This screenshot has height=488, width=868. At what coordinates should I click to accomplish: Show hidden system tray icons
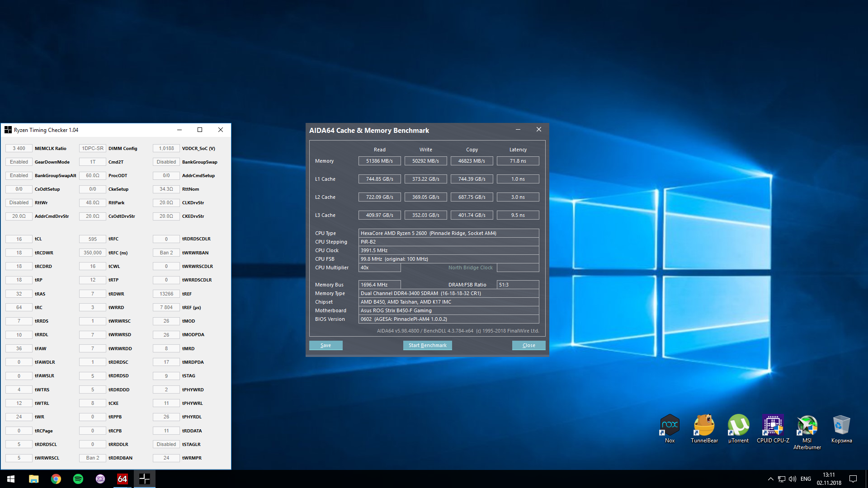coord(770,479)
